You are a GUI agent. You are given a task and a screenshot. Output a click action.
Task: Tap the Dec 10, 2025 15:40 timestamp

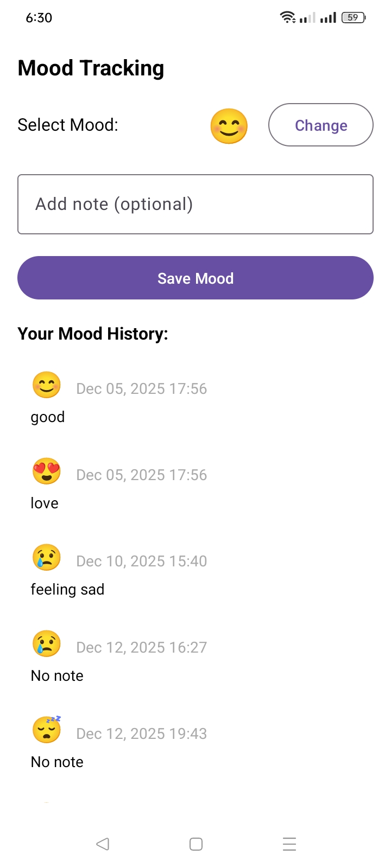142,561
